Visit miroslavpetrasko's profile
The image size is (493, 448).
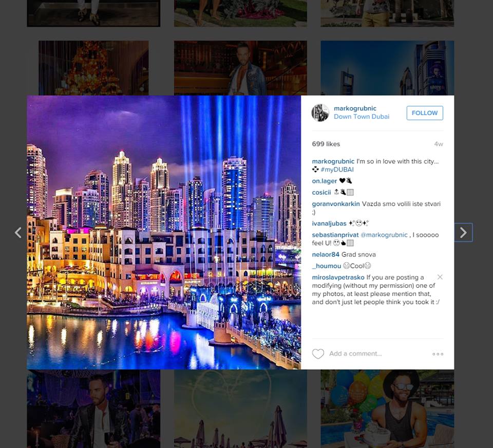338,277
